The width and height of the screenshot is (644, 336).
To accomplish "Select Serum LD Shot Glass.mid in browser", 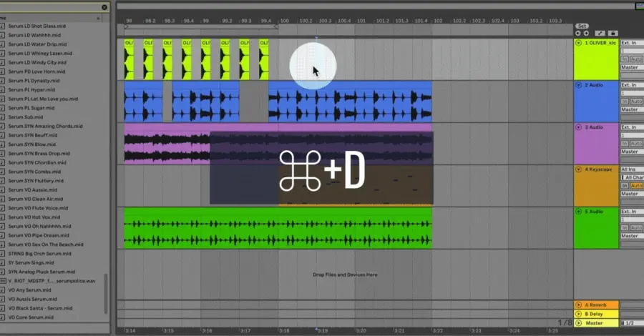I will pyautogui.click(x=37, y=26).
